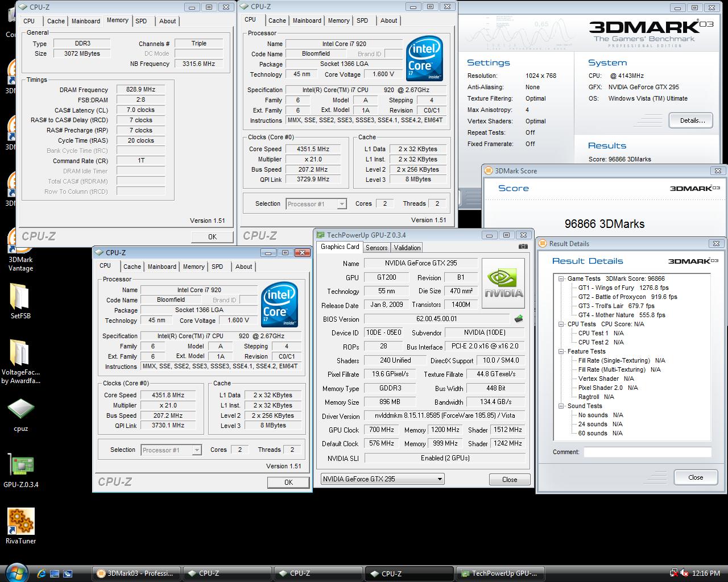The image size is (728, 582).
Task: Launch RivaTuner from the desktop
Action: point(20,526)
